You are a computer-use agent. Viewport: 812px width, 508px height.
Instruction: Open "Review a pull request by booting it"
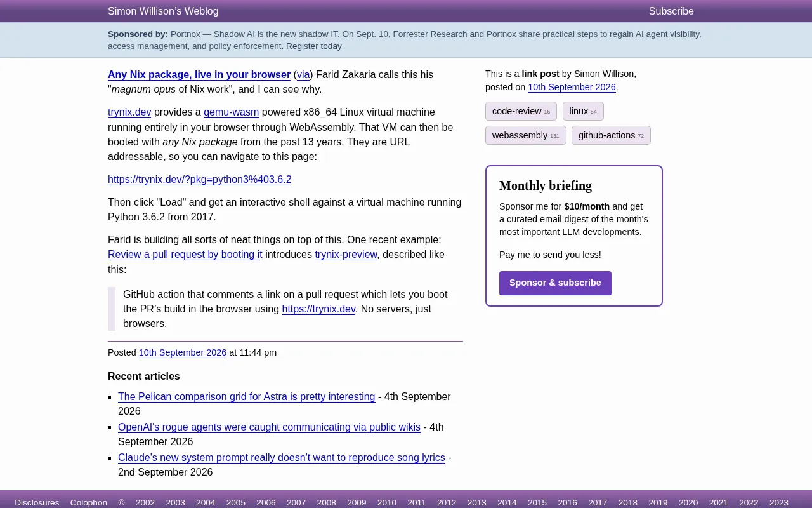(185, 254)
